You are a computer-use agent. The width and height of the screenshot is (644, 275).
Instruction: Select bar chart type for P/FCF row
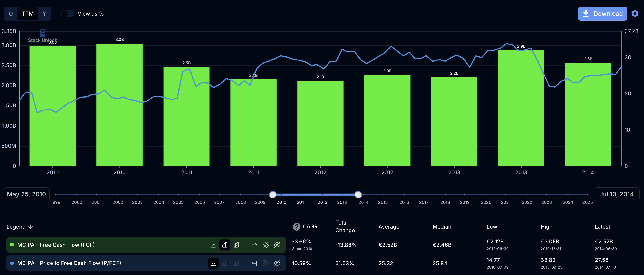coord(225,263)
